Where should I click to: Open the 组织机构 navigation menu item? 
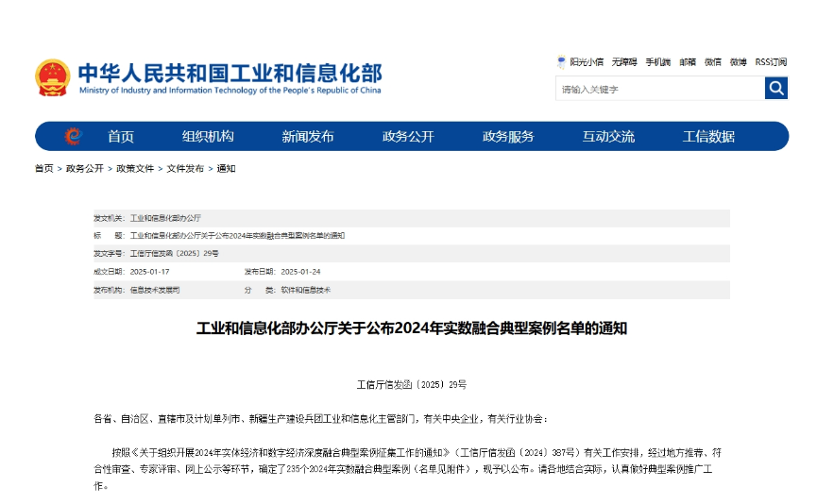(208, 137)
